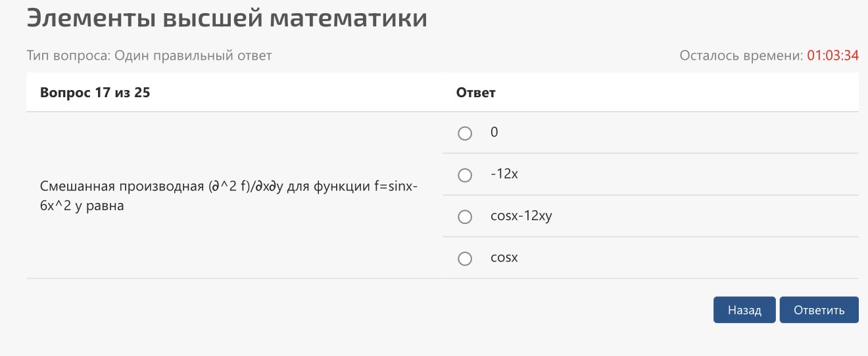Screen dimensions: 868x356
Task: Click the Один правильный ответ text
Action: click(x=193, y=56)
